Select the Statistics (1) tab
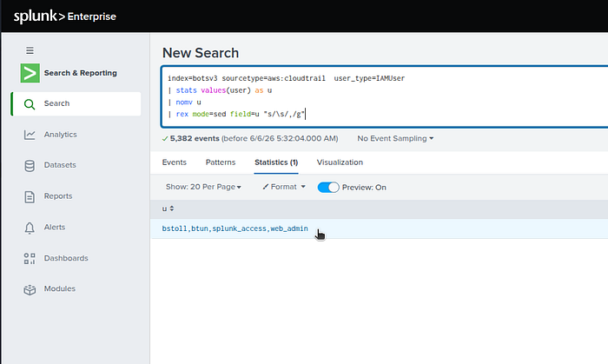 (x=276, y=162)
